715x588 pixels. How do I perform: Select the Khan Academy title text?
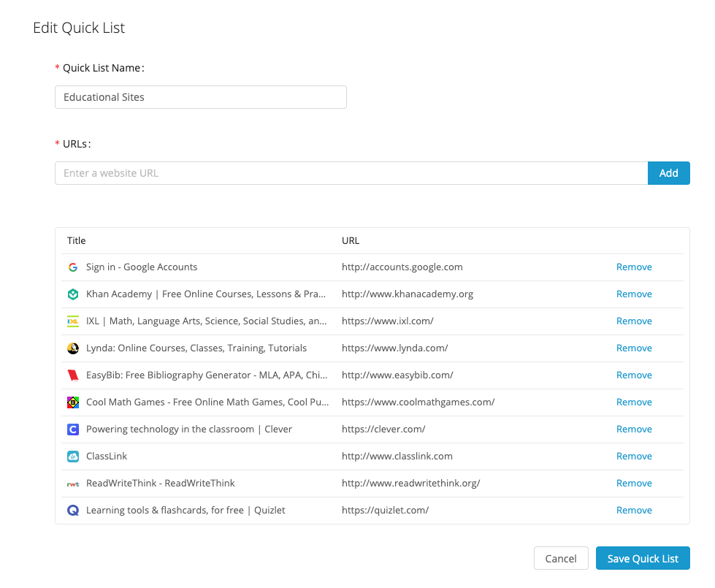(206, 294)
